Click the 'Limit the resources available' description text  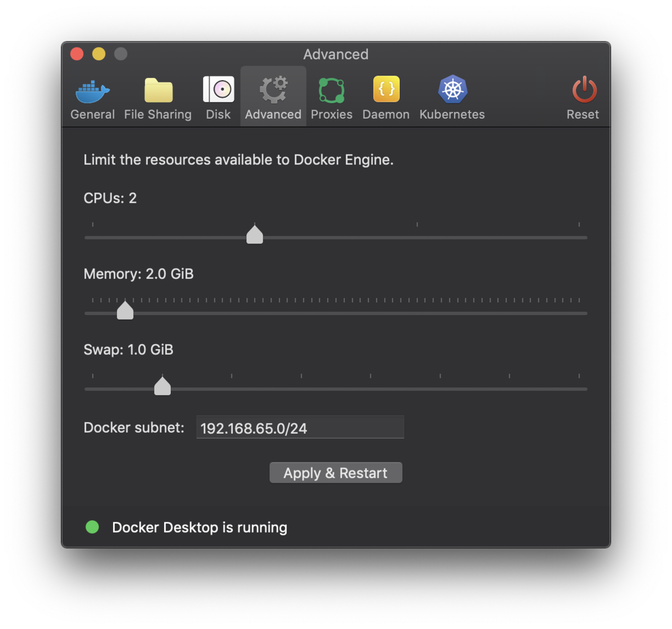pos(239,160)
